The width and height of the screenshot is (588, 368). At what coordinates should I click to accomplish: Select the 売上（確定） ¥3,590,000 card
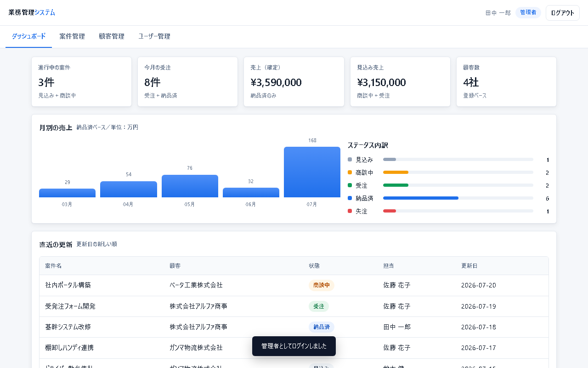294,82
